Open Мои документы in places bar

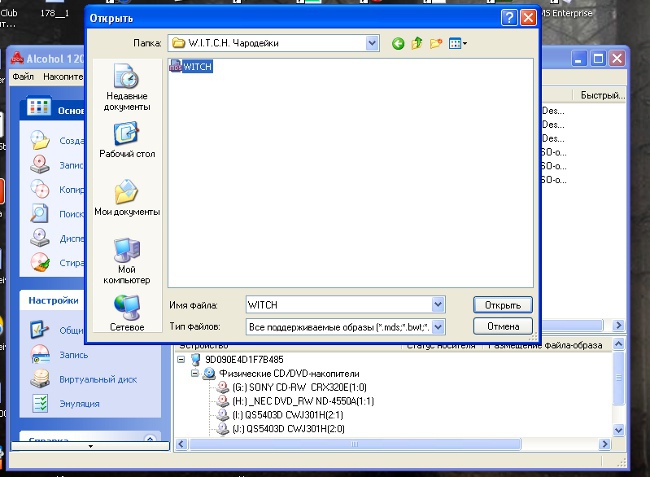(127, 198)
